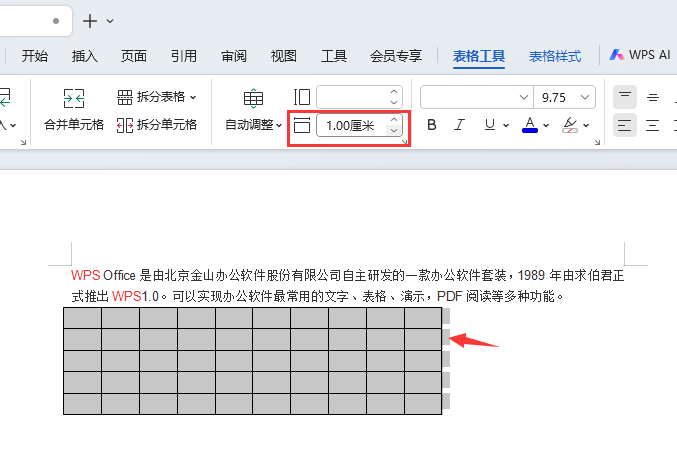
Task: Open the font name dropdown
Action: coord(524,97)
